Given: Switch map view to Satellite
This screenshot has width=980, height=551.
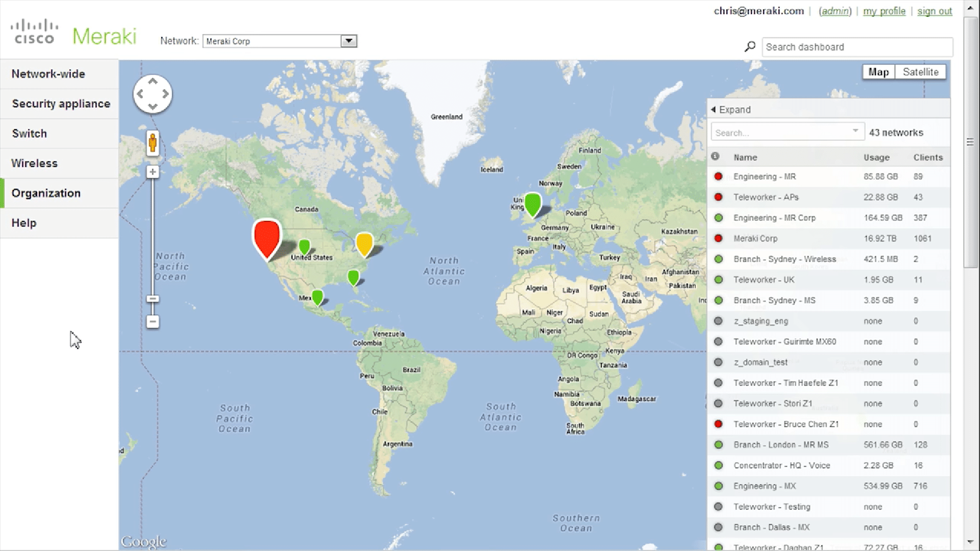Looking at the screenshot, I should tap(920, 72).
